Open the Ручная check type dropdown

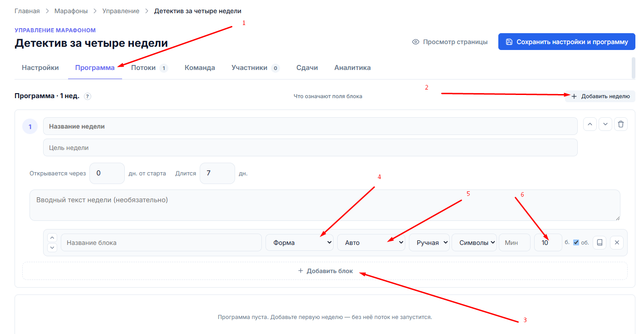coord(429,243)
